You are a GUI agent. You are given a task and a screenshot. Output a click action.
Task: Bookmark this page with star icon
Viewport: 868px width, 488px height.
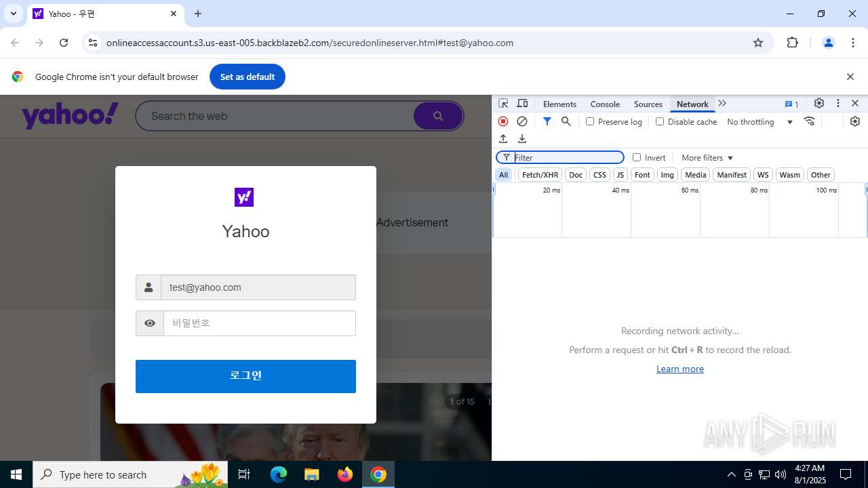[758, 43]
